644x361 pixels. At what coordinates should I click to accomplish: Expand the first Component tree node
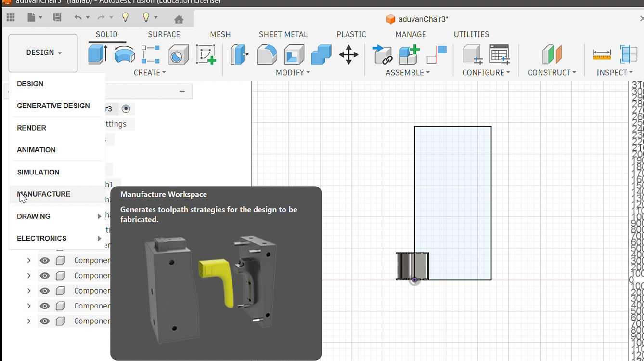pos(29,261)
